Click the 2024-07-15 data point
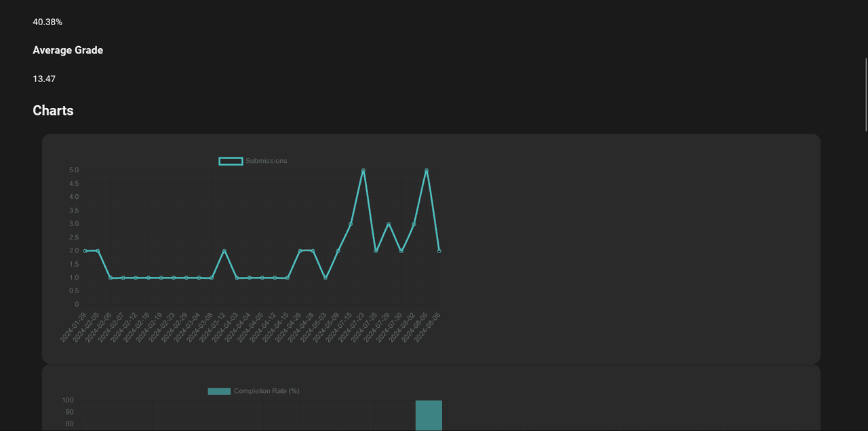This screenshot has height=431, width=868. click(351, 224)
